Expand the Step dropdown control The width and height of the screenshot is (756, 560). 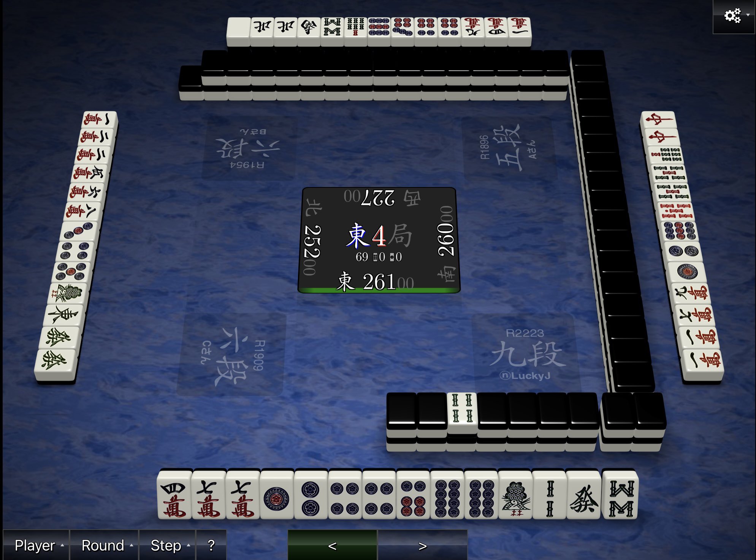coord(166,545)
